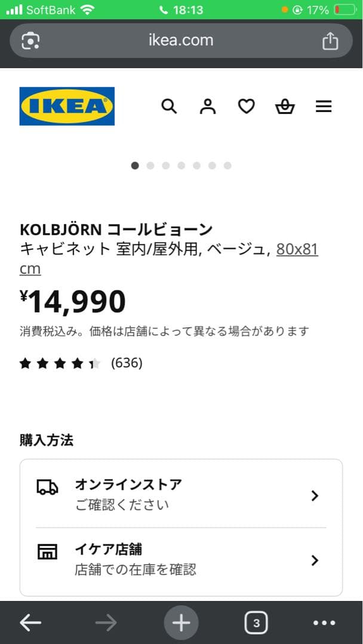Add item to wishlist via heart icon
Screen dimensions: 363x644
click(246, 106)
